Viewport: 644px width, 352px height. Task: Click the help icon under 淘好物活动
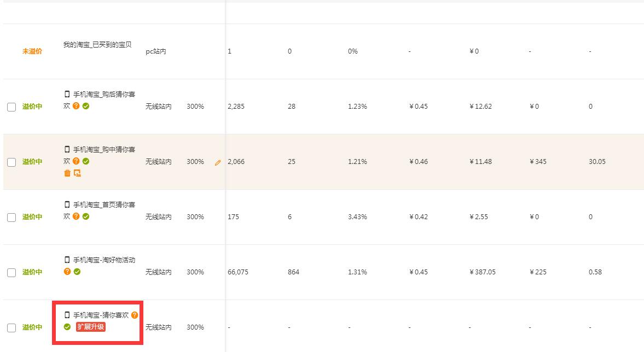tap(67, 272)
